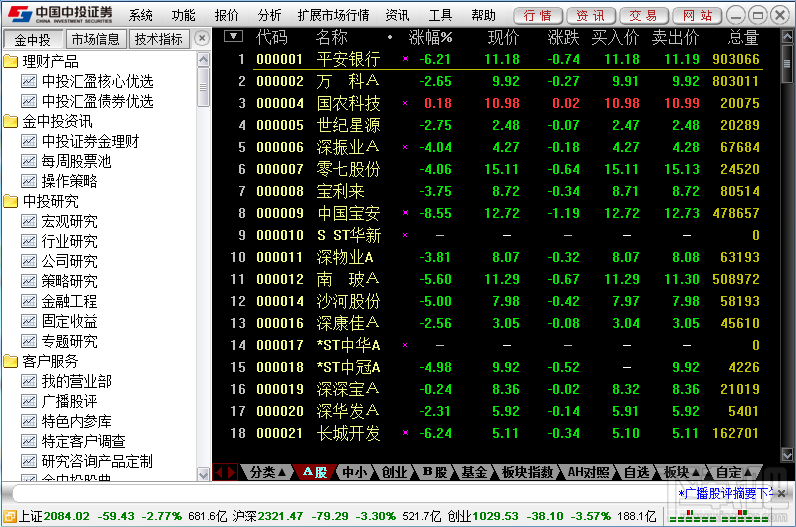Open 专题研究 chart icon
Viewport: 796px width, 527px height.
pos(29,341)
